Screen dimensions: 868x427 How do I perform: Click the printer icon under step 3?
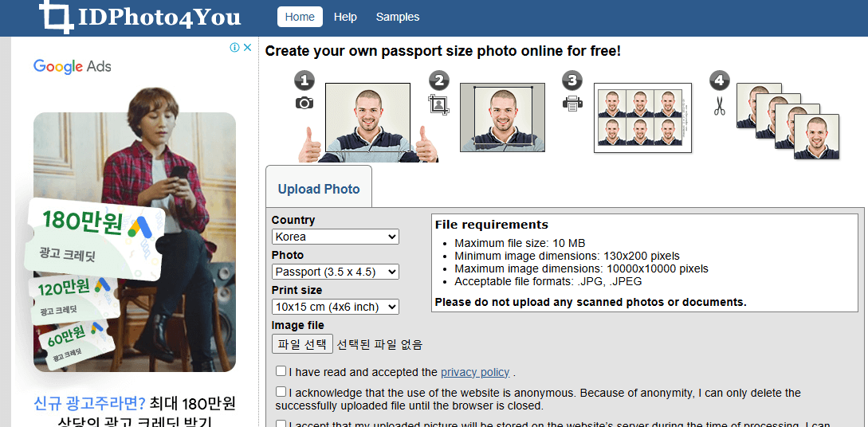pyautogui.click(x=572, y=103)
